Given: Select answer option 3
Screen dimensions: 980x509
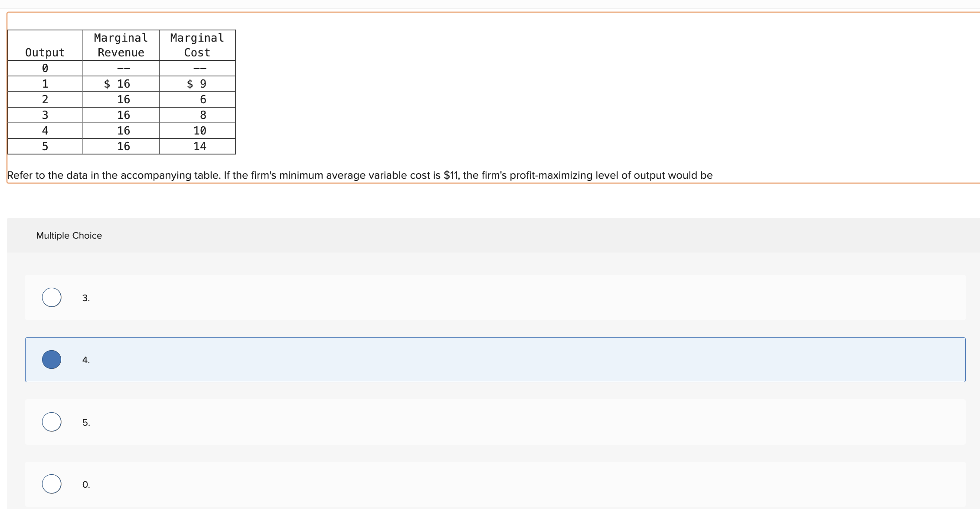Looking at the screenshot, I should [51, 297].
